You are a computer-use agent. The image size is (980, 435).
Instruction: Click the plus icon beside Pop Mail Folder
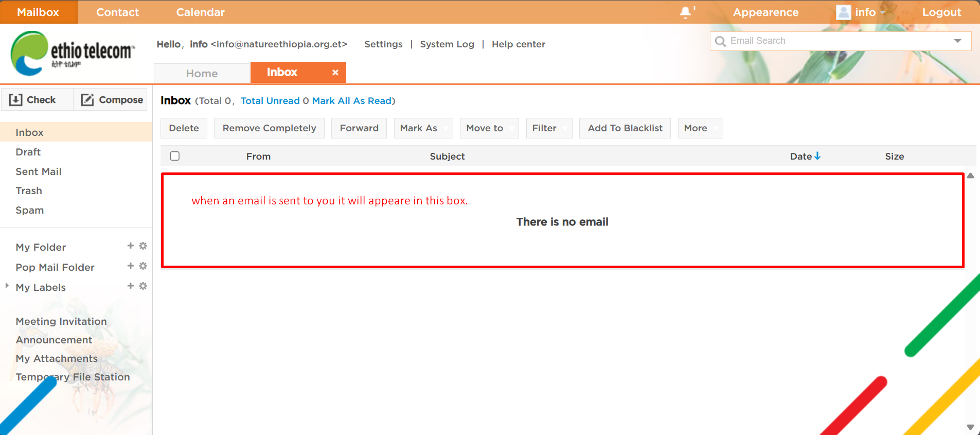[x=131, y=266]
